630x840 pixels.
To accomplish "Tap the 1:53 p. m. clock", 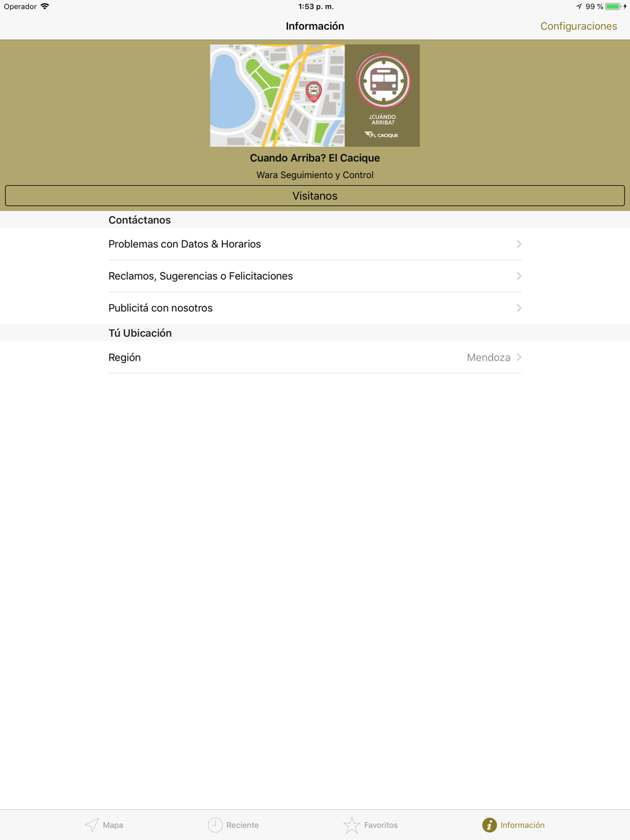I will [316, 6].
